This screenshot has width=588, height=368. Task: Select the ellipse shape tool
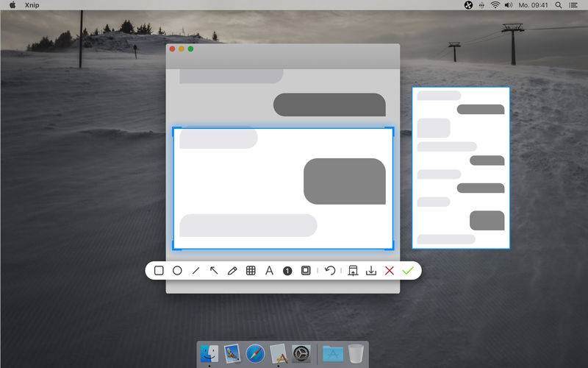pos(177,270)
